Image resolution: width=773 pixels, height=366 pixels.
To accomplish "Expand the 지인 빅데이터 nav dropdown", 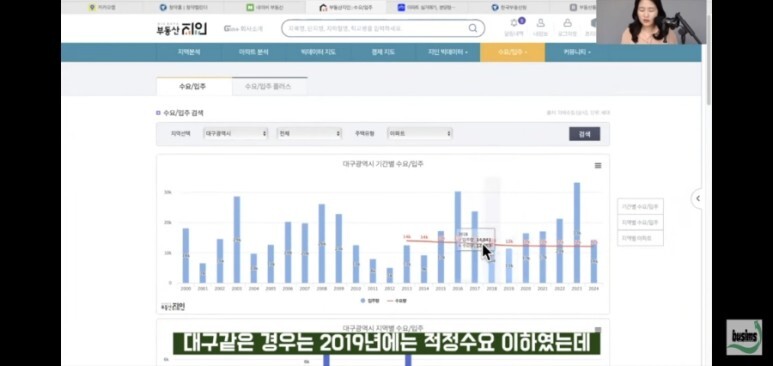I will (x=448, y=52).
